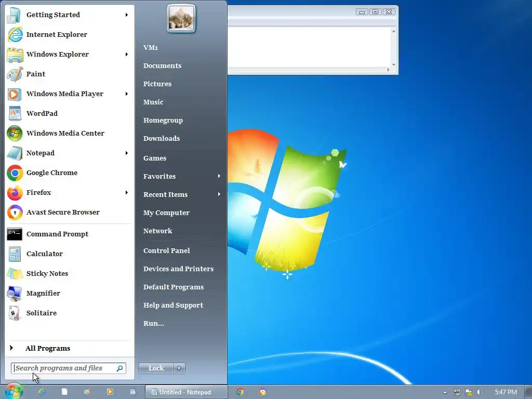Screen dimensions: 532x399
Task: Open Network link
Action: [x=157, y=231]
